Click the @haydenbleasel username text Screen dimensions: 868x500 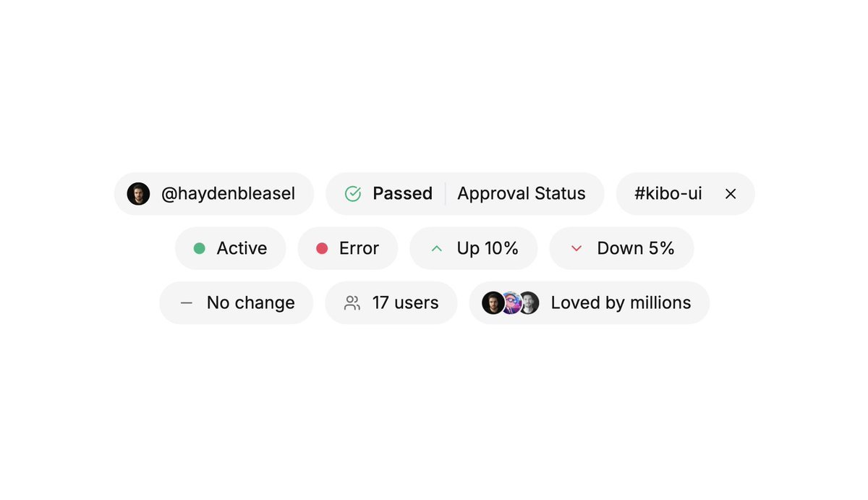coord(228,194)
